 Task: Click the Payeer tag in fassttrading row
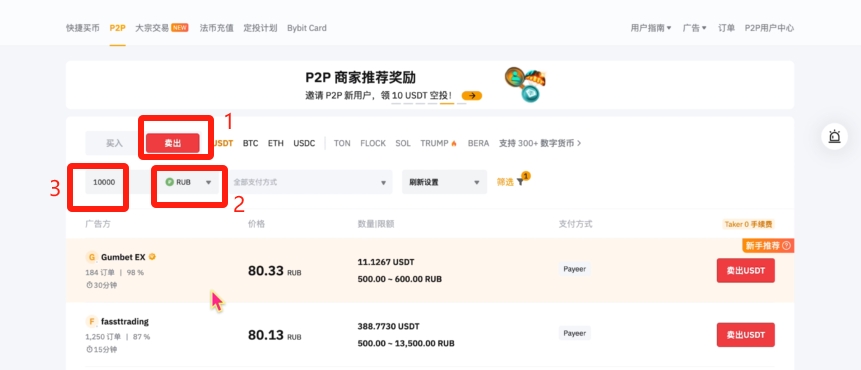[x=575, y=333]
